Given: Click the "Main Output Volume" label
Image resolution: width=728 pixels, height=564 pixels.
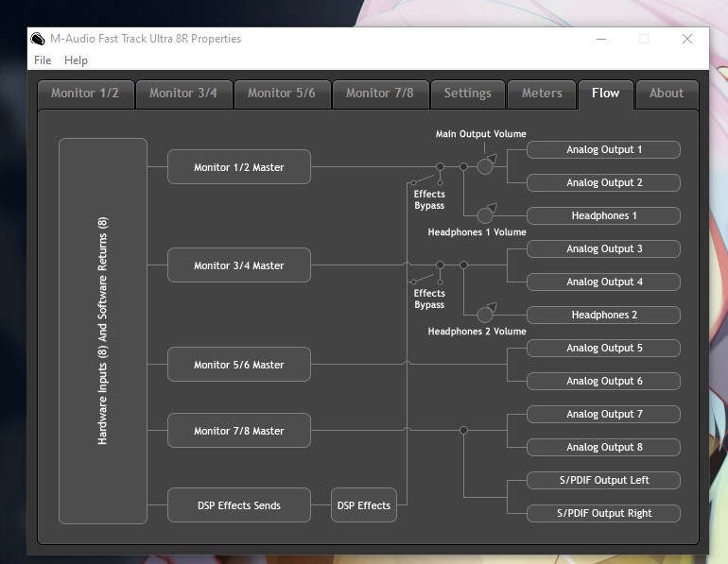Looking at the screenshot, I should click(x=481, y=134).
